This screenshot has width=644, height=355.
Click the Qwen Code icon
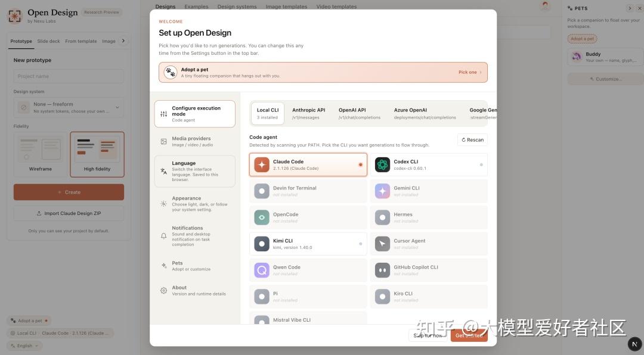(x=262, y=270)
